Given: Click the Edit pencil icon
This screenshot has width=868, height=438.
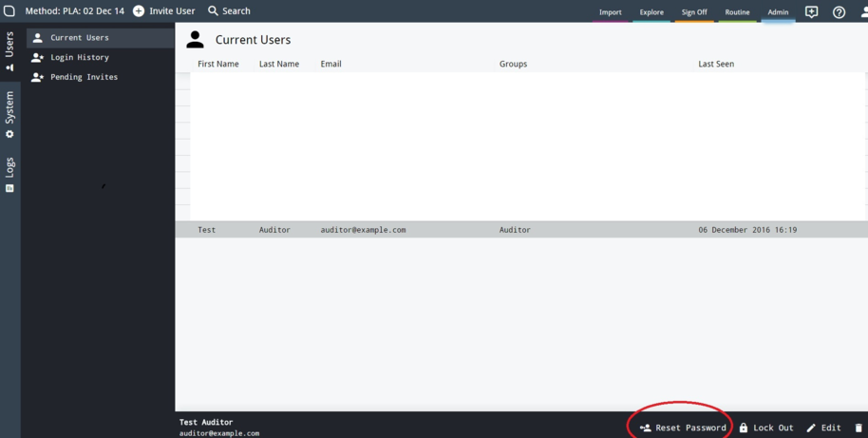Looking at the screenshot, I should pyautogui.click(x=811, y=428).
